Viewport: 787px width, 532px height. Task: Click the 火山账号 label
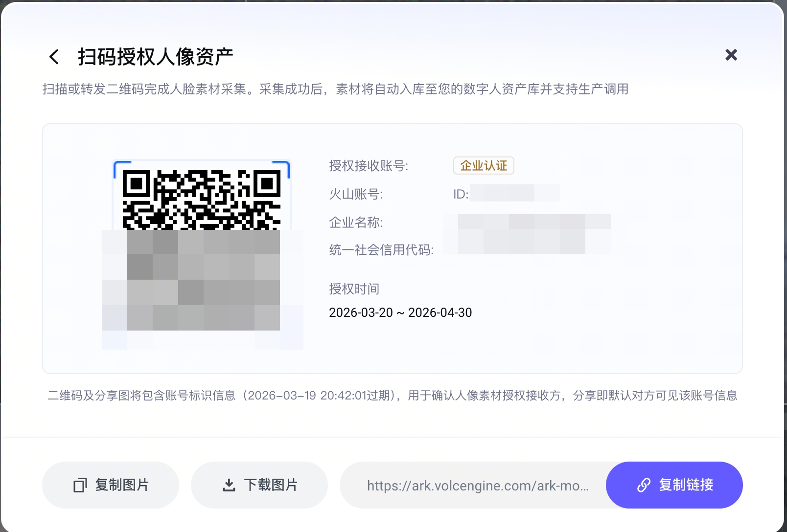[356, 194]
